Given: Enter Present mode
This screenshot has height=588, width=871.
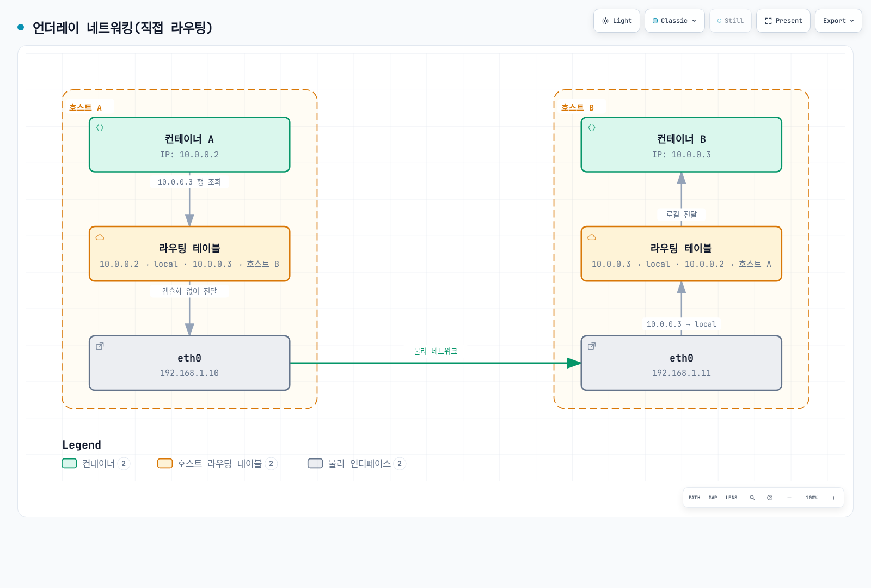Looking at the screenshot, I should point(783,21).
